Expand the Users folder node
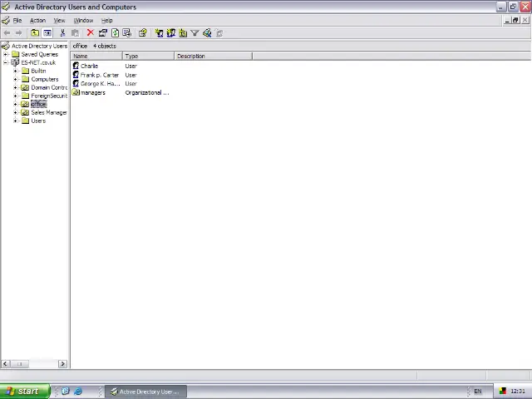 [15, 121]
